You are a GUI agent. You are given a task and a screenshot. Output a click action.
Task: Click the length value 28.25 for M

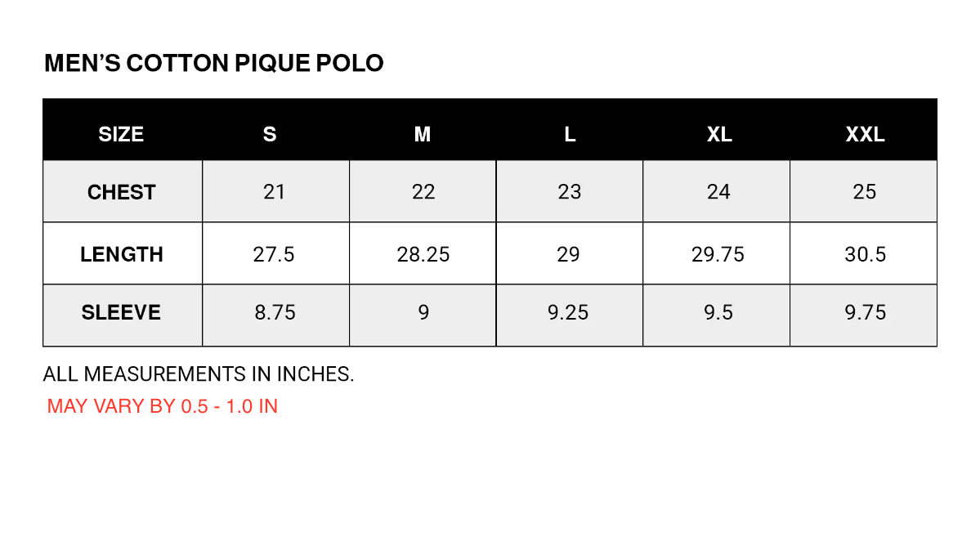(x=423, y=254)
